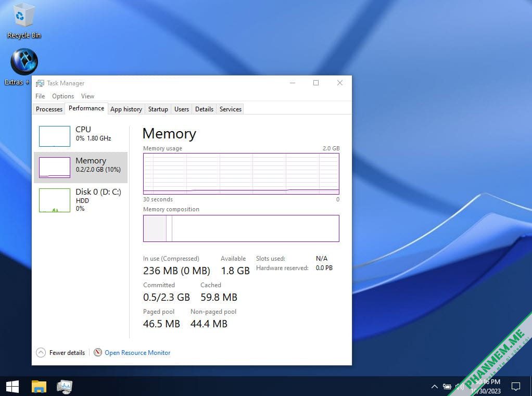Image resolution: width=532 pixels, height=396 pixels.
Task: Switch to the Details tab
Action: pos(204,109)
